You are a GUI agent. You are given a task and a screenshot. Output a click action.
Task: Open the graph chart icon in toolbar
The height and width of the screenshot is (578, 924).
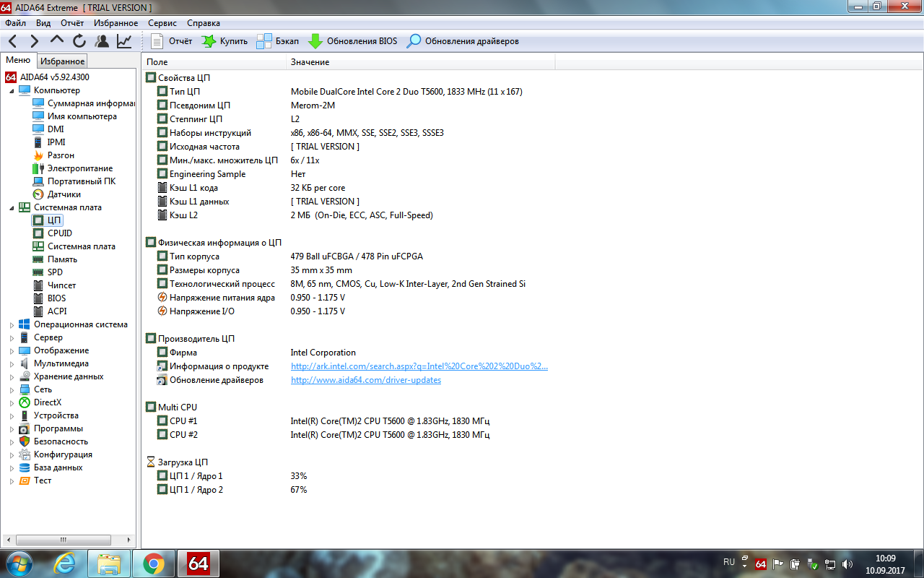124,41
